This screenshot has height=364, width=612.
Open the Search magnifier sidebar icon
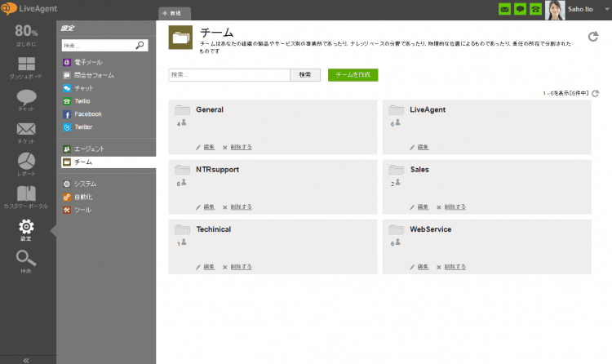[x=26, y=262]
